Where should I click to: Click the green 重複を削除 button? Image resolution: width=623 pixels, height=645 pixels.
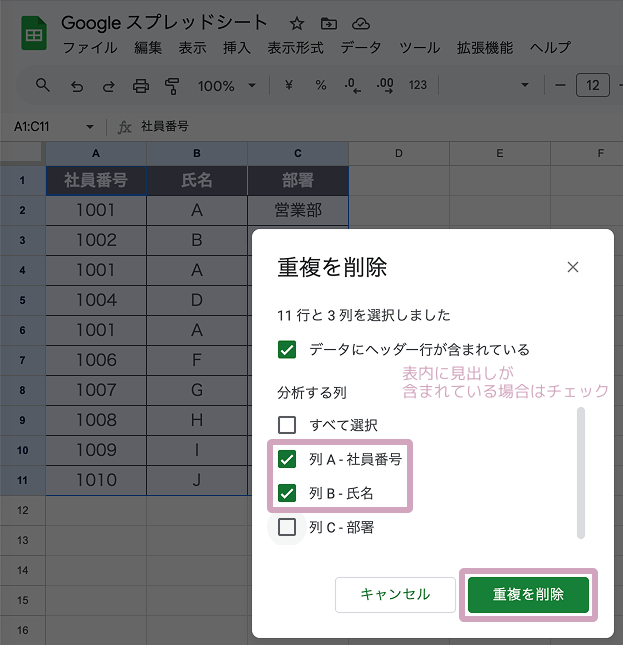pyautogui.click(x=528, y=594)
